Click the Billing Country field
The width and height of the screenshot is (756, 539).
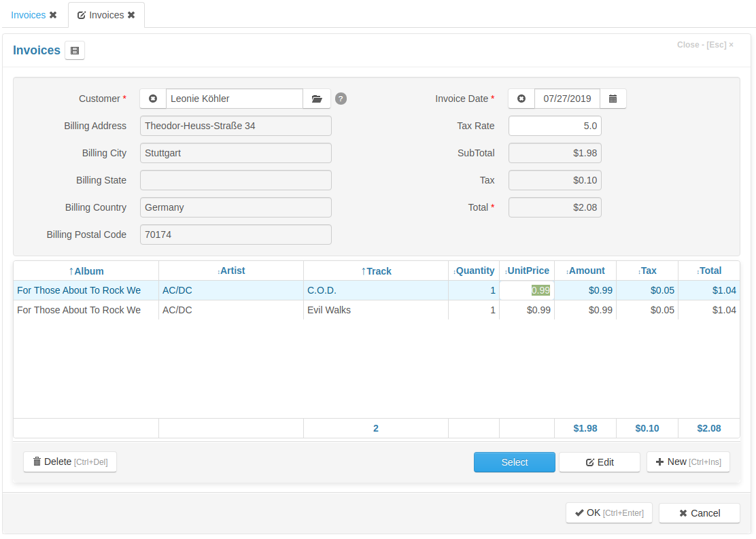coord(236,207)
